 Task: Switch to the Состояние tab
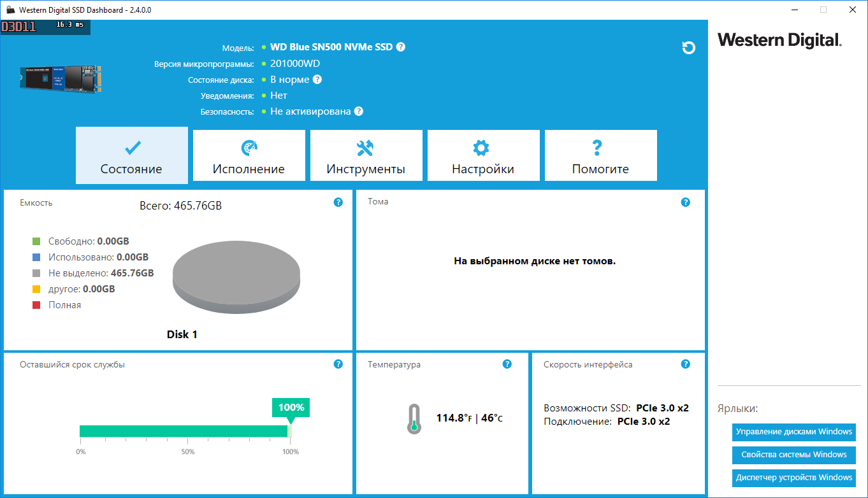point(132,156)
